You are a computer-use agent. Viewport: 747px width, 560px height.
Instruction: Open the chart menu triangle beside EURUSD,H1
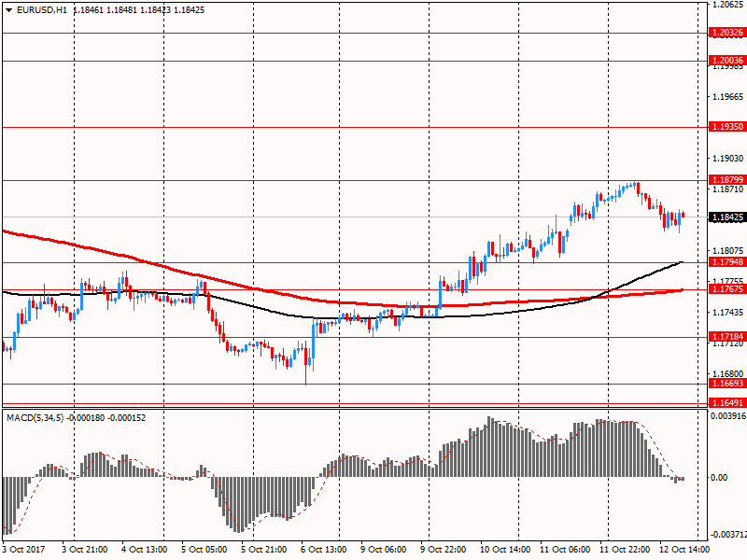(x=8, y=10)
